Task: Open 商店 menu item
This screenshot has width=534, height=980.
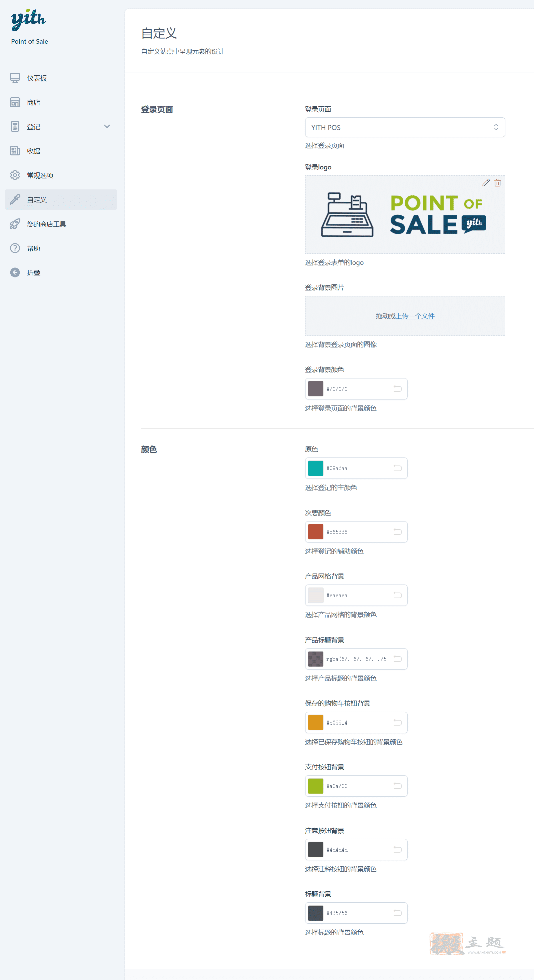Action: point(61,102)
